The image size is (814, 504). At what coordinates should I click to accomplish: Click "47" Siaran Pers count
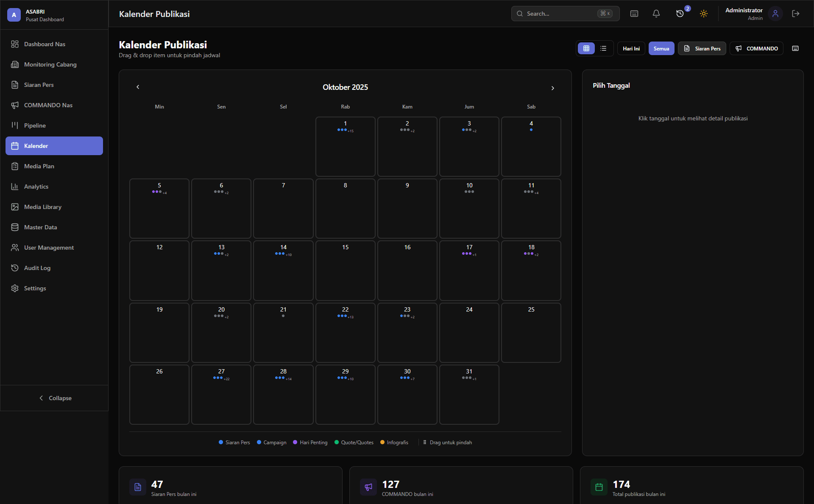[x=157, y=485]
